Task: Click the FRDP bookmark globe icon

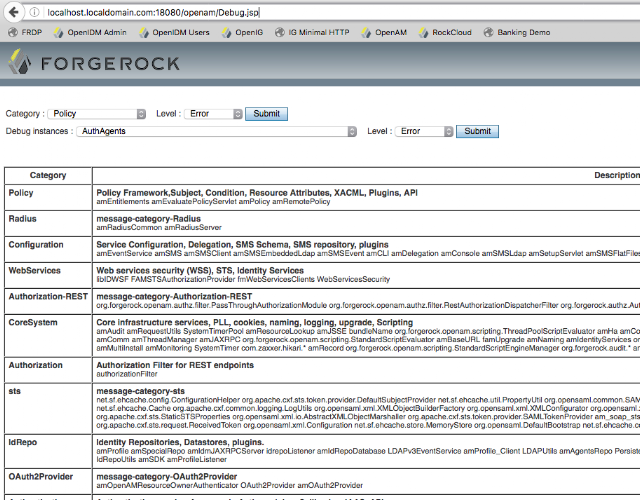Action: (x=13, y=32)
